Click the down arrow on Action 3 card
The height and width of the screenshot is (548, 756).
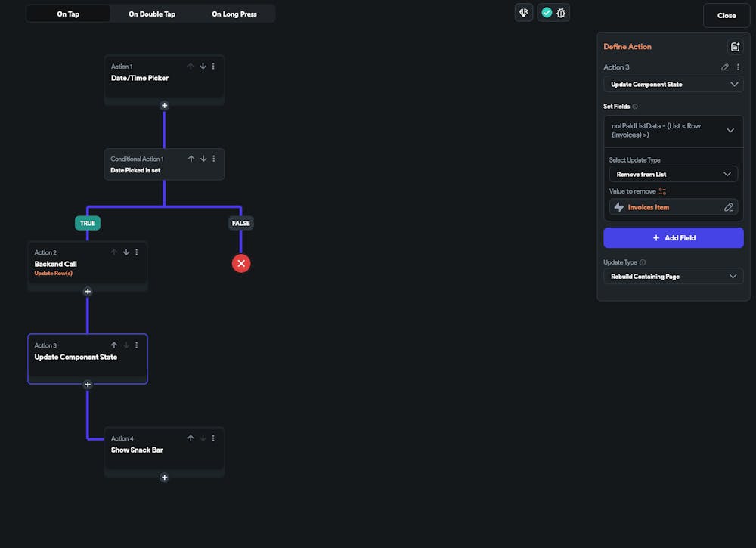click(126, 345)
